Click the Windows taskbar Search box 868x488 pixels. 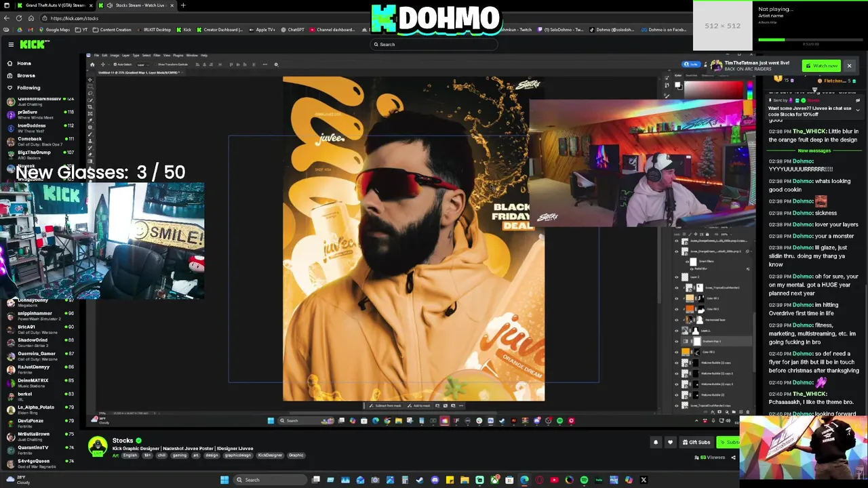[x=270, y=480]
